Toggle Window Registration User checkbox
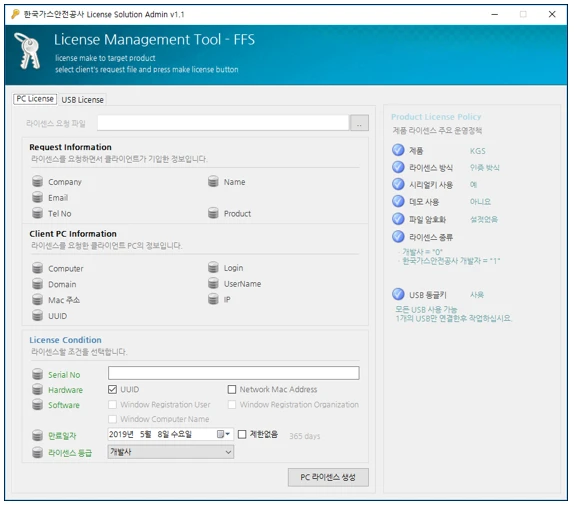The width and height of the screenshot is (574, 507). pyautogui.click(x=113, y=405)
